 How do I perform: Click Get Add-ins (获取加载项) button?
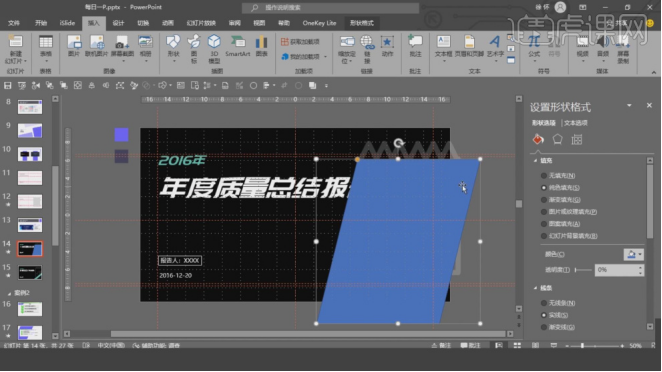pyautogui.click(x=301, y=42)
